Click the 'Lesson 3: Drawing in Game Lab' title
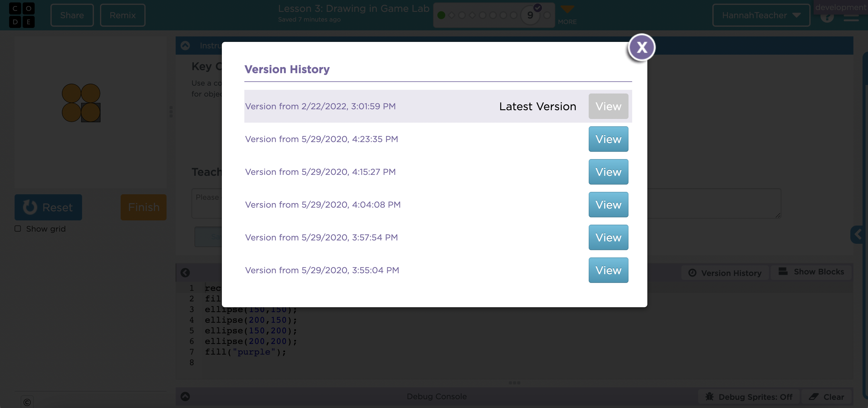The width and height of the screenshot is (868, 408). pos(353,8)
